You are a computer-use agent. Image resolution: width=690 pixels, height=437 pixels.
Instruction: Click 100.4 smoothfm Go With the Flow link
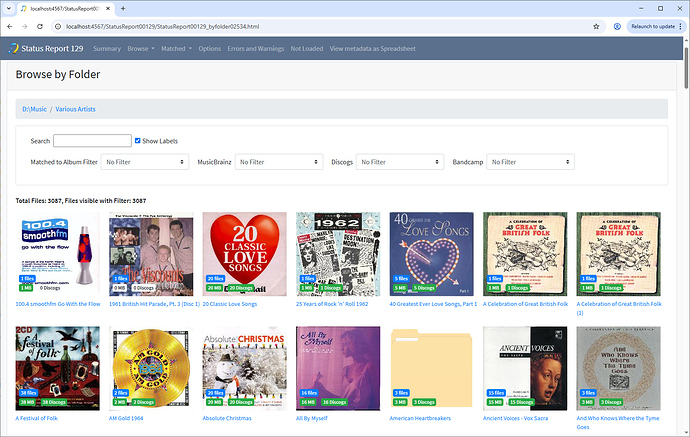click(58, 304)
